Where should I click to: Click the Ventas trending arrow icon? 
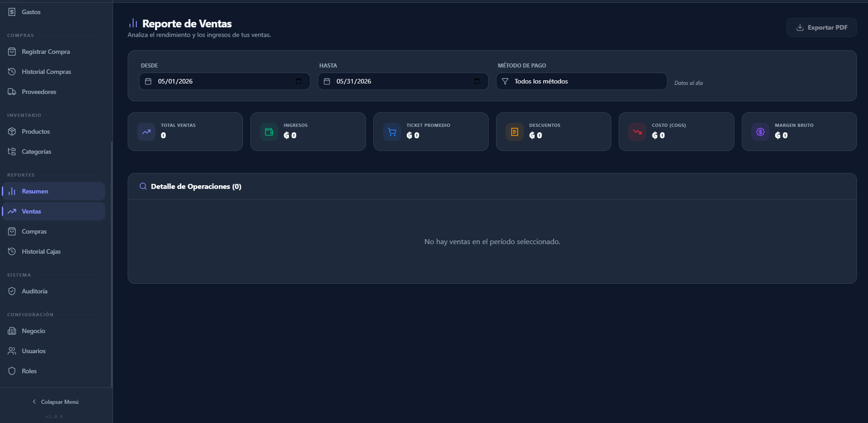pyautogui.click(x=12, y=211)
